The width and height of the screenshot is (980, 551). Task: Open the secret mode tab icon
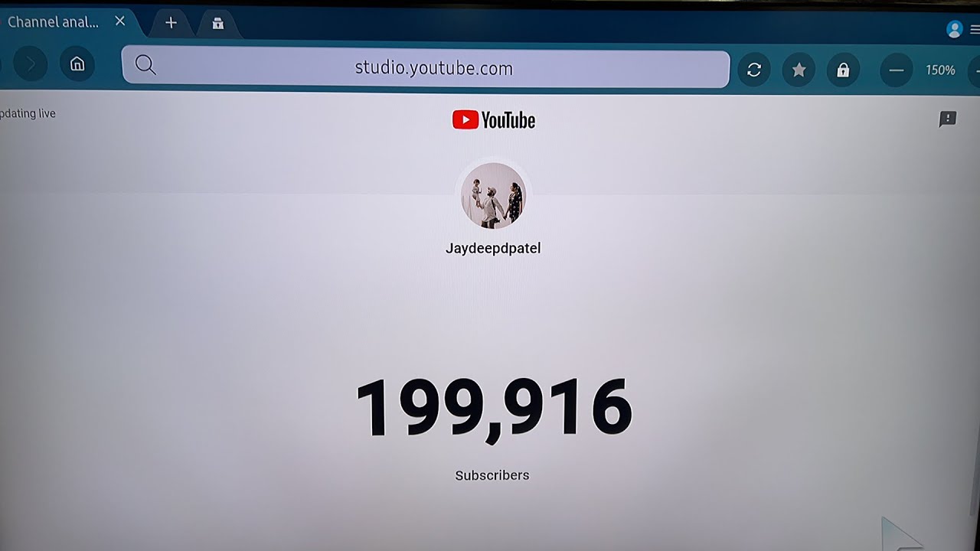tap(218, 24)
